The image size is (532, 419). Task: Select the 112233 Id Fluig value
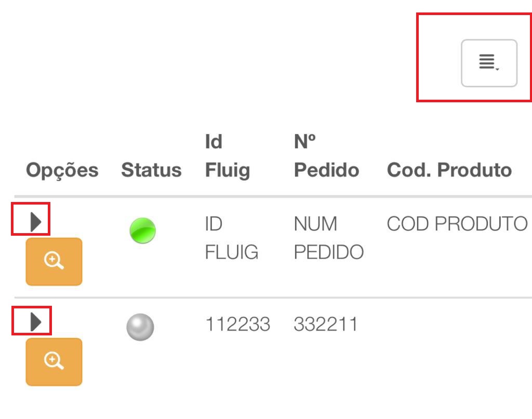pos(237,324)
